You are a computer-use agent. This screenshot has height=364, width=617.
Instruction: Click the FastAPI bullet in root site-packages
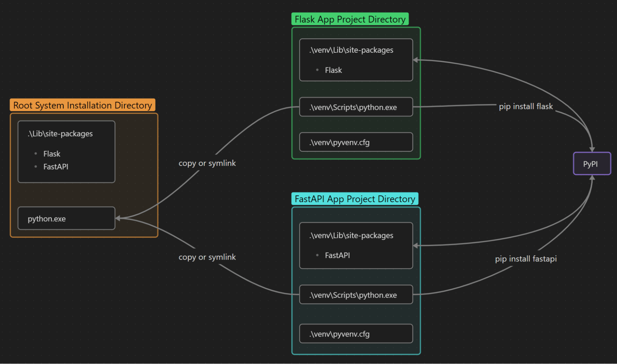56,167
